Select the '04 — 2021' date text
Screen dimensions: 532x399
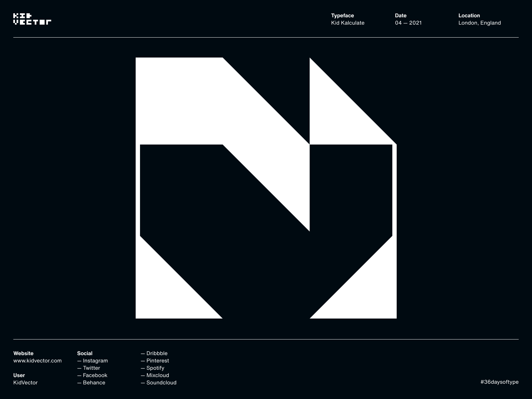408,23
